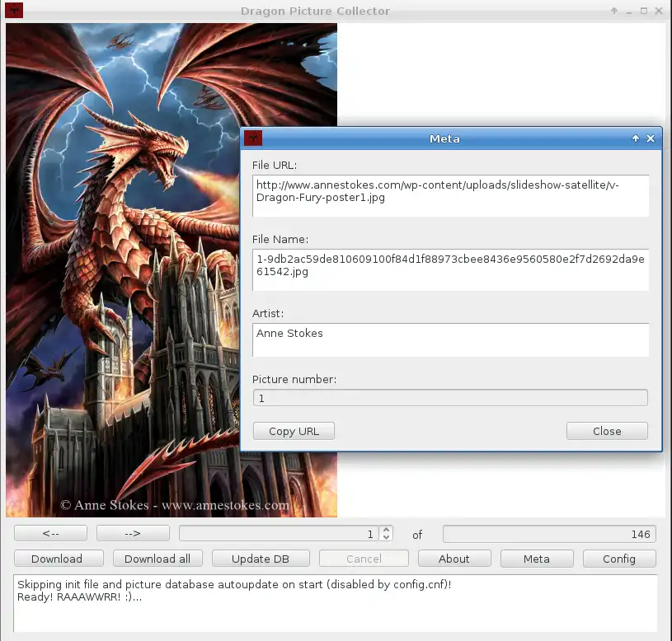Close the Meta dialog with Close button
This screenshot has width=672, height=641.
(x=607, y=431)
